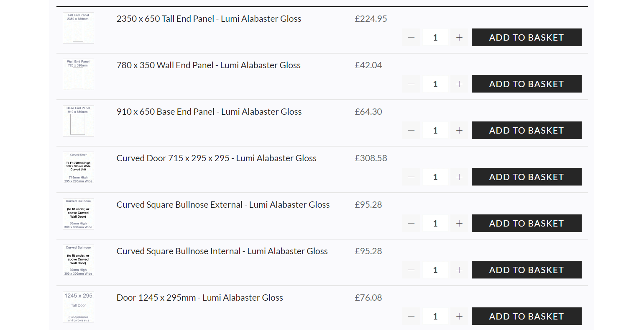This screenshot has height=330, width=644.
Task: View the Tall End Panel thumbnail image
Action: coord(78,28)
